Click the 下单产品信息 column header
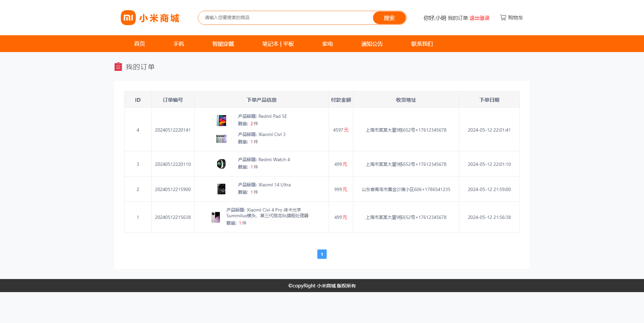 click(262, 100)
